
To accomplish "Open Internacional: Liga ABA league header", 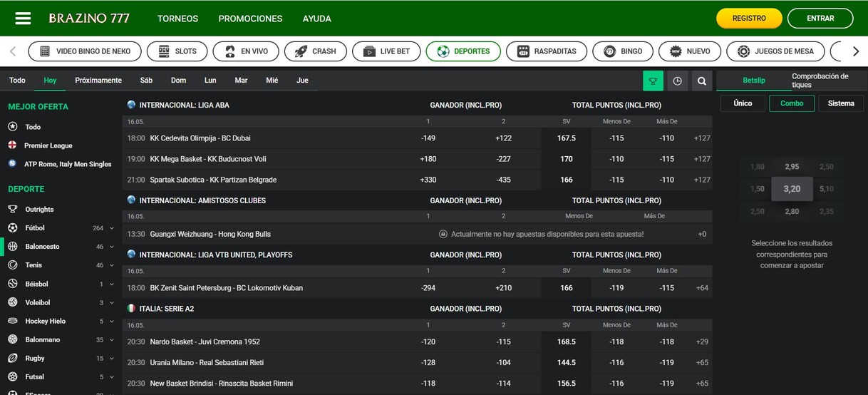I will 185,105.
